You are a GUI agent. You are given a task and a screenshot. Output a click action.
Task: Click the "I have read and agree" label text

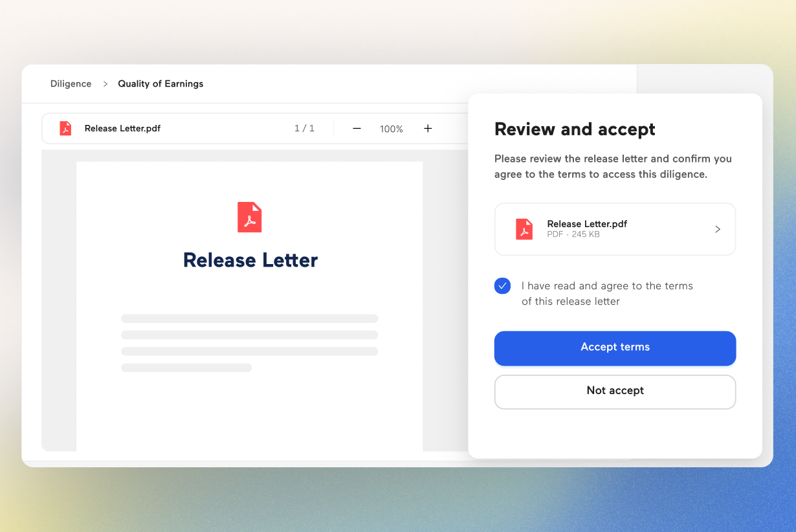(607, 293)
